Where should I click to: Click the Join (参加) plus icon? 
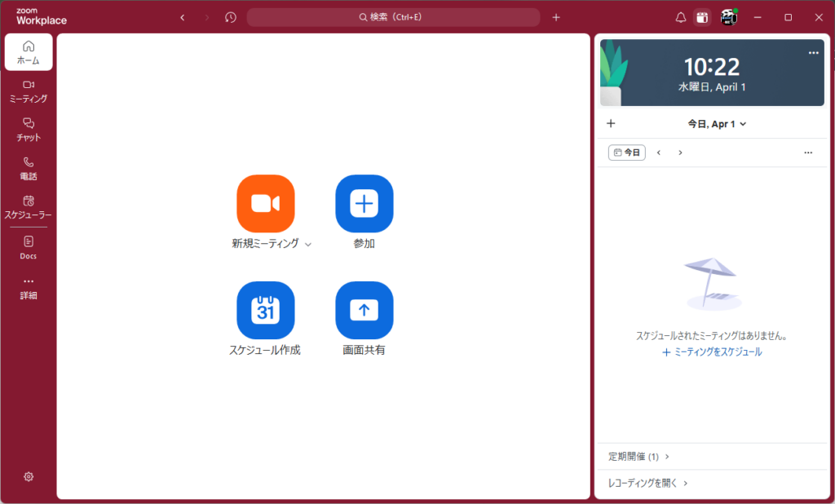coord(364,203)
